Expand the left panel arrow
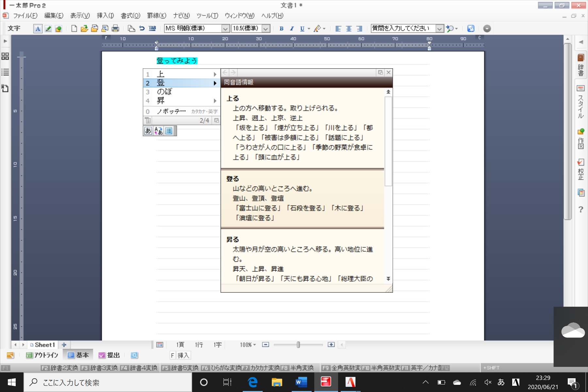The width and height of the screenshot is (588, 392). point(5,41)
